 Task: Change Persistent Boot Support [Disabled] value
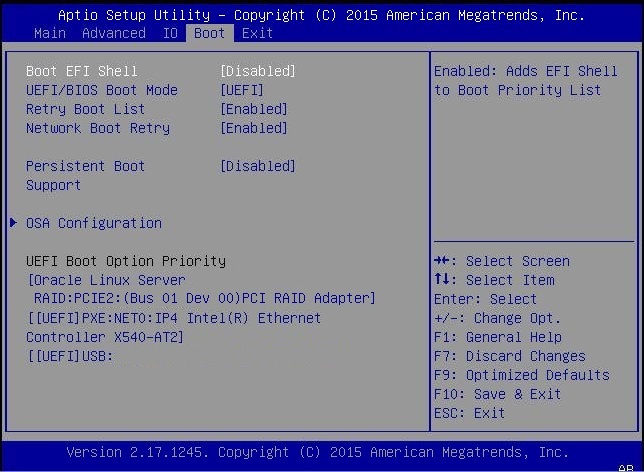click(258, 166)
